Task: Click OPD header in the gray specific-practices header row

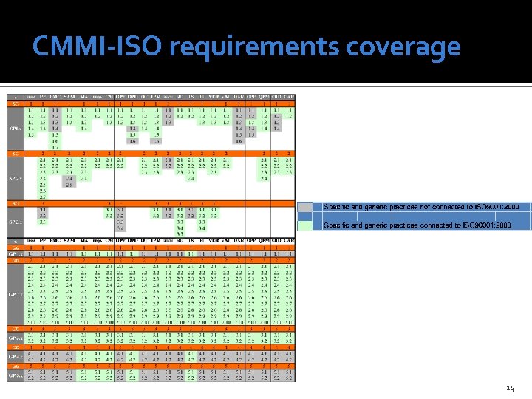Action: point(133,97)
